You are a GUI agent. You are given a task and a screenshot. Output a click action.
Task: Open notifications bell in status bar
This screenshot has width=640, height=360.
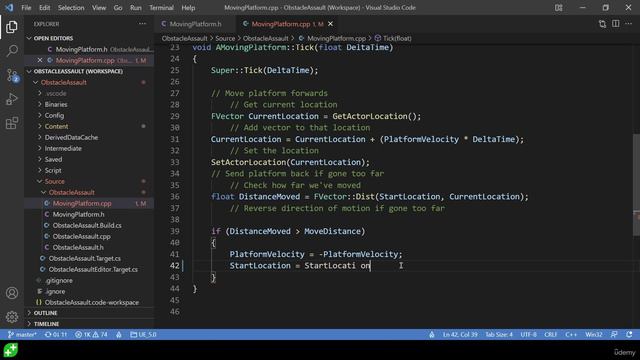[x=629, y=335]
